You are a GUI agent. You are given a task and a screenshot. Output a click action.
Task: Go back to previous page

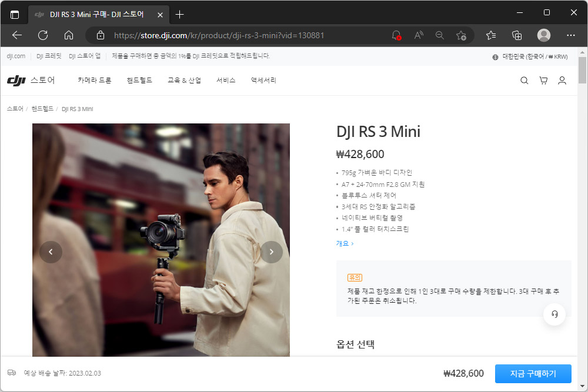point(17,35)
